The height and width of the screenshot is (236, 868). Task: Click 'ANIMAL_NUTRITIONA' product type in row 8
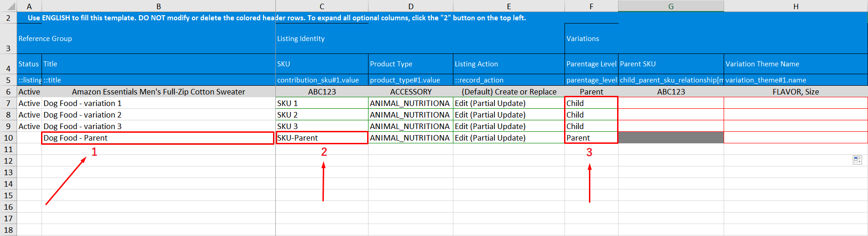[x=410, y=115]
